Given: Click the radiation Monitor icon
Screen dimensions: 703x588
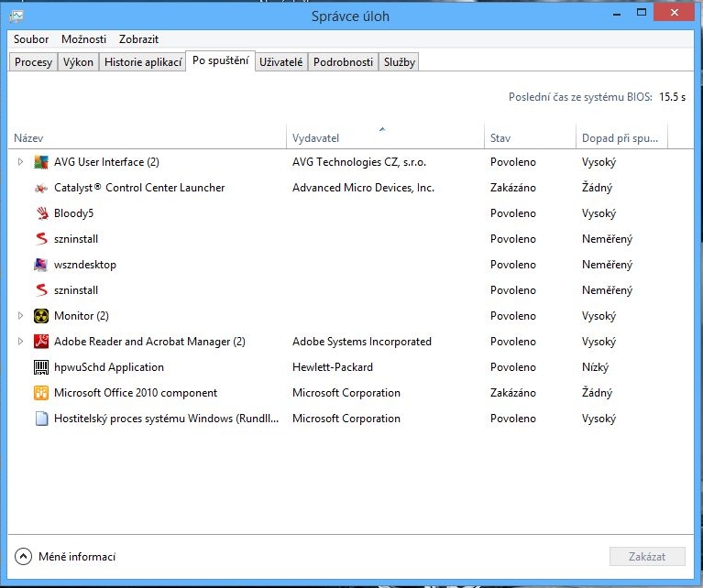Looking at the screenshot, I should pos(41,316).
